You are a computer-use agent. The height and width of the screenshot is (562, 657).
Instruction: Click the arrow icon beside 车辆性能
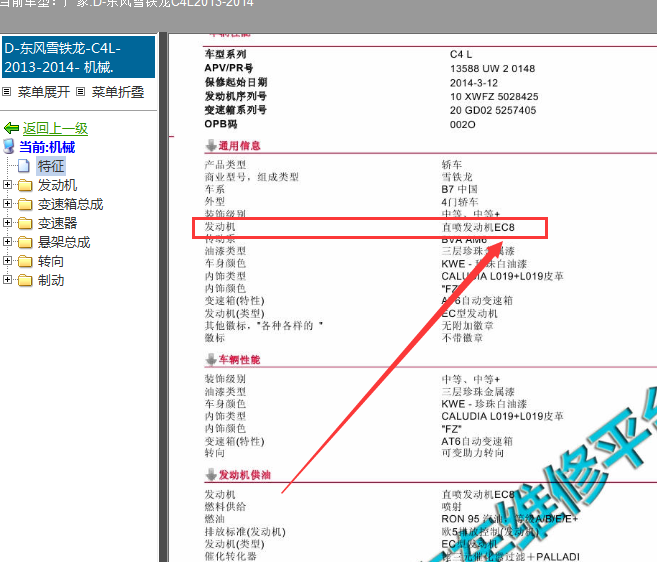tap(211, 359)
